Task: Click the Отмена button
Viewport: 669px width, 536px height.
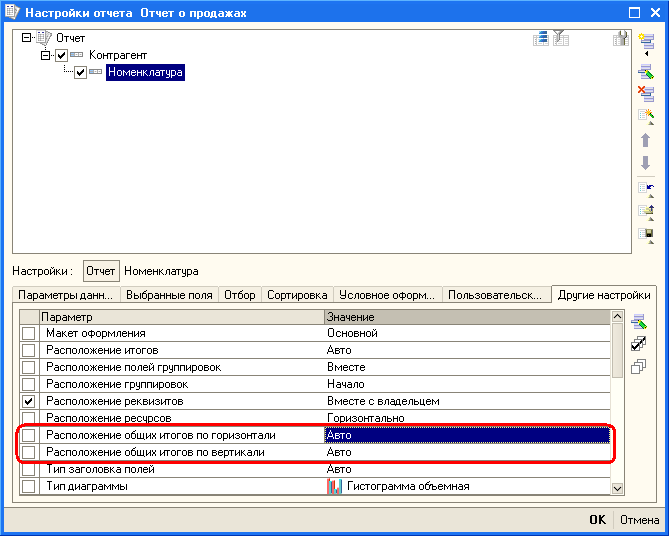Action: point(639,520)
